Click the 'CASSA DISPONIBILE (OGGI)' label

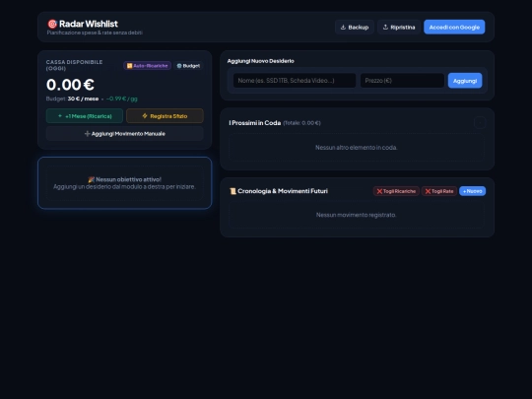click(74, 65)
